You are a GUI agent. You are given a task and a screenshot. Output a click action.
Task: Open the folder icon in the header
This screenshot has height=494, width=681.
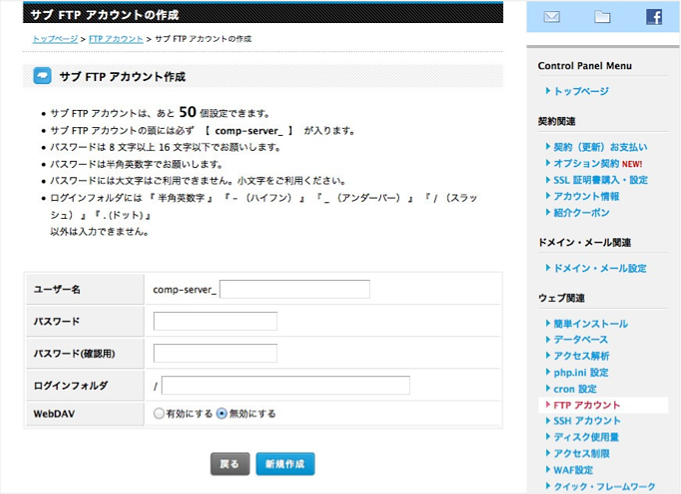point(602,17)
